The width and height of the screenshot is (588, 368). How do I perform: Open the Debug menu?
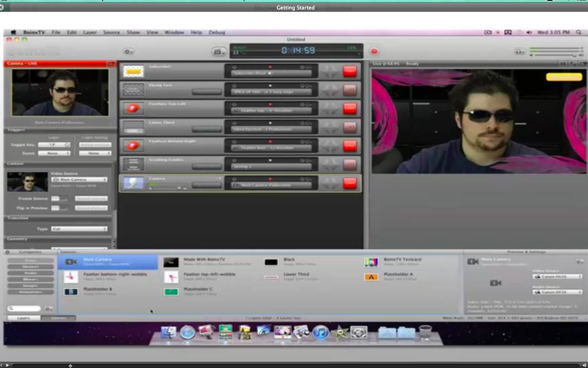(216, 32)
